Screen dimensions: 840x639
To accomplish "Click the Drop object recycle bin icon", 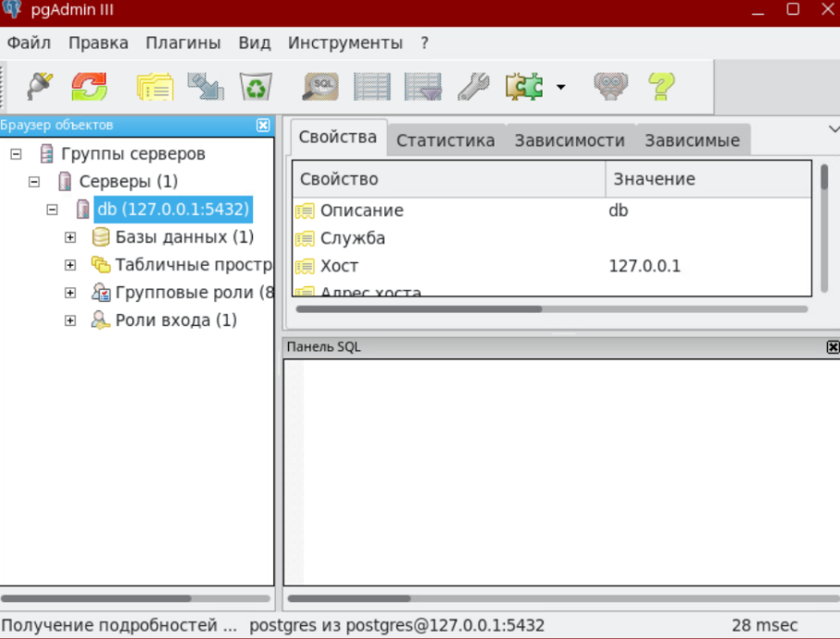I will [x=256, y=86].
